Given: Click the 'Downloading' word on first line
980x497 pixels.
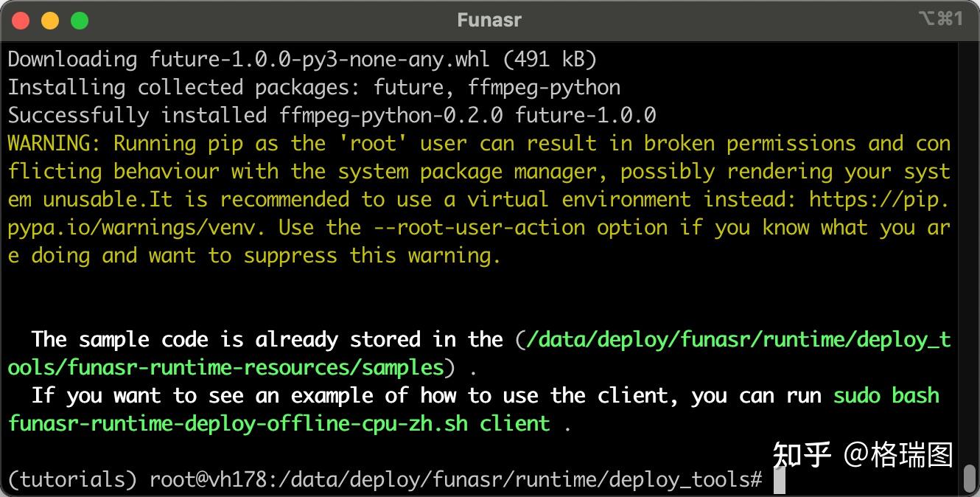Looking at the screenshot, I should point(72,59).
